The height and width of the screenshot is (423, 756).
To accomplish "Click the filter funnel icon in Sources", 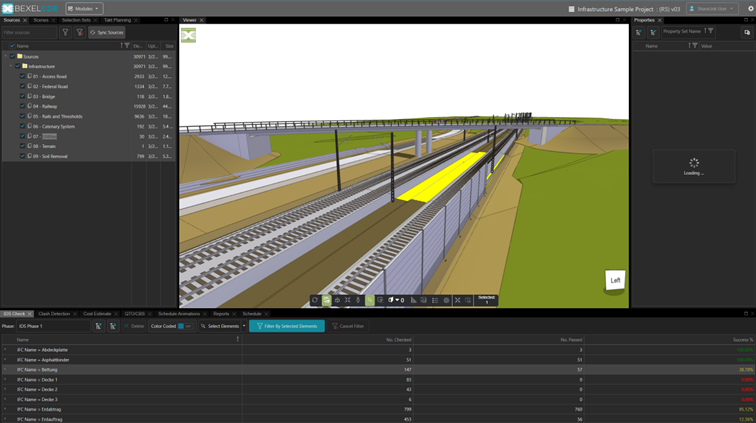I will click(66, 32).
